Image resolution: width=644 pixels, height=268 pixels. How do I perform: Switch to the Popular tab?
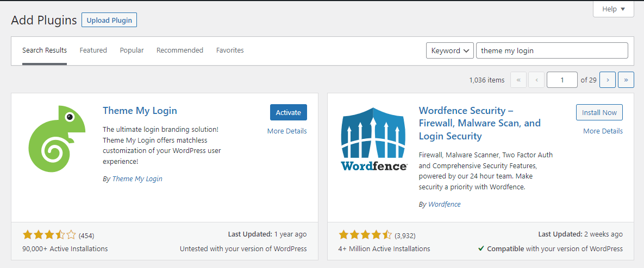pyautogui.click(x=132, y=50)
